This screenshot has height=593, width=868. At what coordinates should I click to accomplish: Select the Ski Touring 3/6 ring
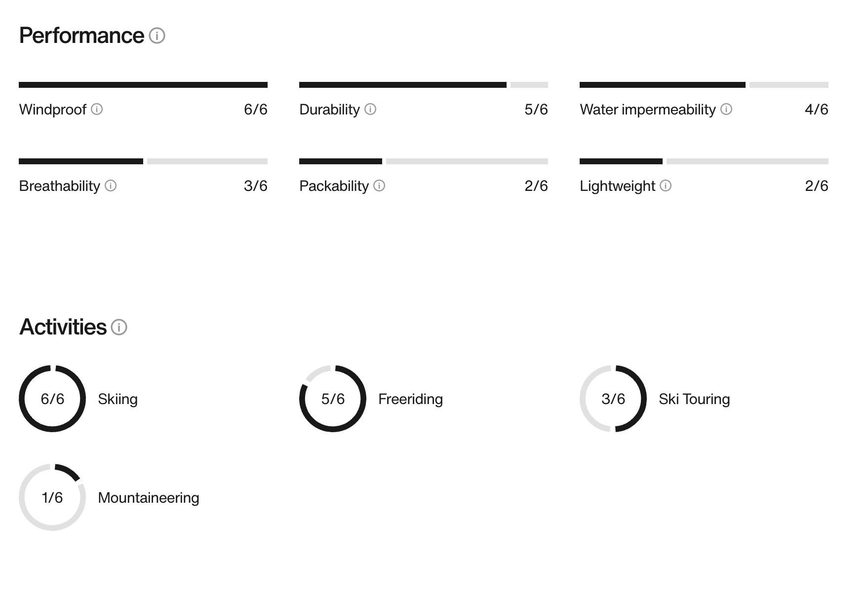point(613,399)
